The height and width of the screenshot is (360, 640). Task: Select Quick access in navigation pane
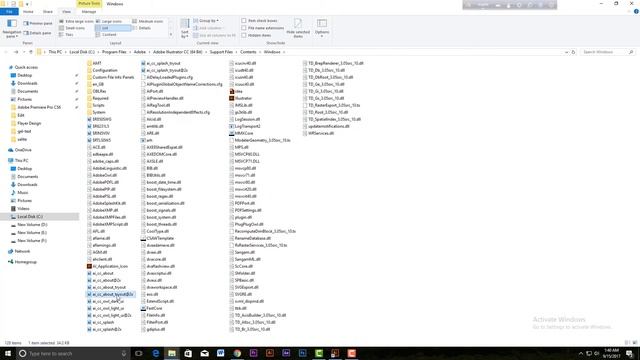point(26,67)
